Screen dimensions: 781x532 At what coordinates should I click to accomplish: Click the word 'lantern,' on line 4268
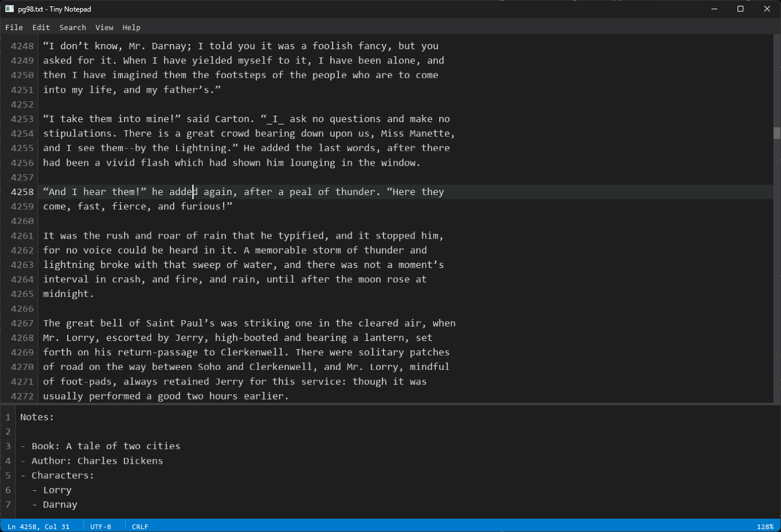(x=387, y=337)
